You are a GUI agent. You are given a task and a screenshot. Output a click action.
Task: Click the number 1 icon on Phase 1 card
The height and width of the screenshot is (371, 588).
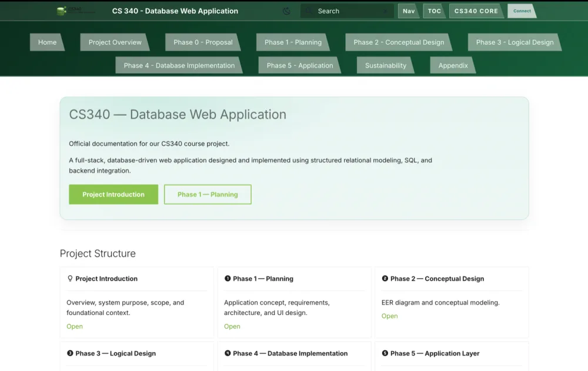tap(227, 278)
